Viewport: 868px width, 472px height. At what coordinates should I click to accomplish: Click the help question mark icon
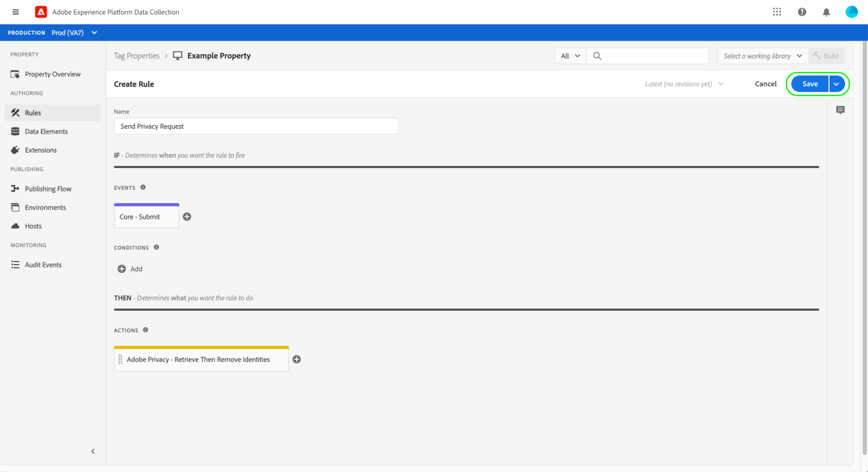pos(802,12)
